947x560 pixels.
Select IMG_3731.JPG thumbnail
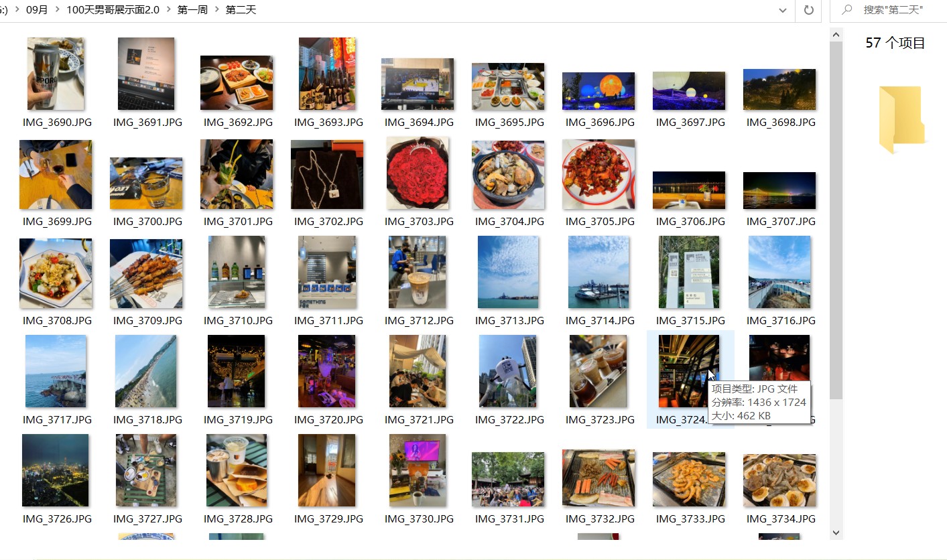508,479
